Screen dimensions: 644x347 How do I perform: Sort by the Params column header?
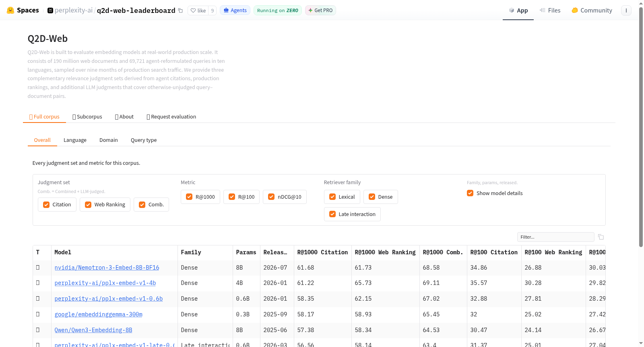coord(246,253)
